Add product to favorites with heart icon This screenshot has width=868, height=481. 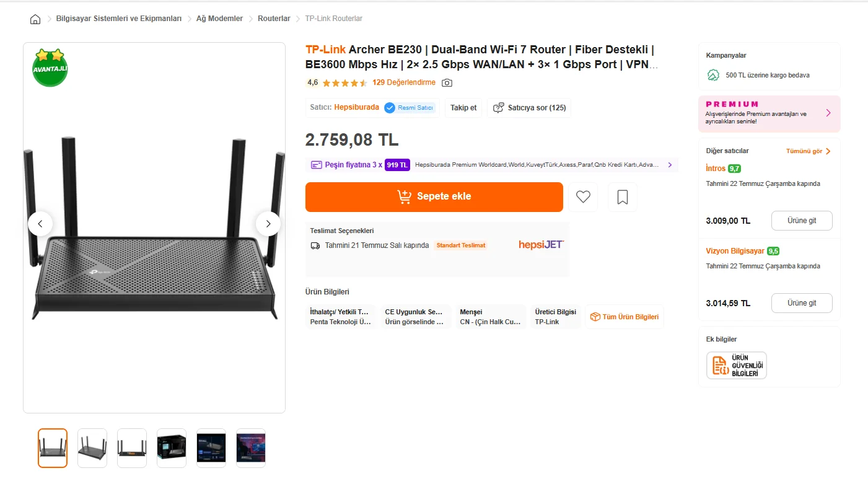coord(583,197)
